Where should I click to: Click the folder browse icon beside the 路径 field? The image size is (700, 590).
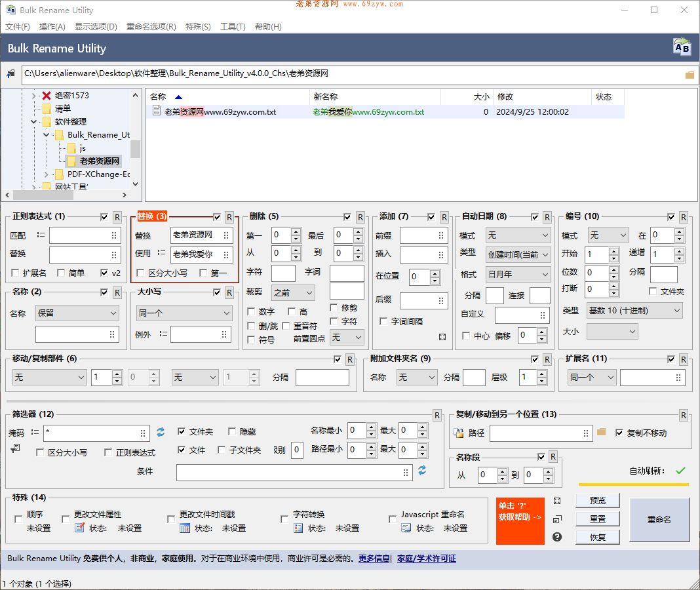tap(601, 432)
